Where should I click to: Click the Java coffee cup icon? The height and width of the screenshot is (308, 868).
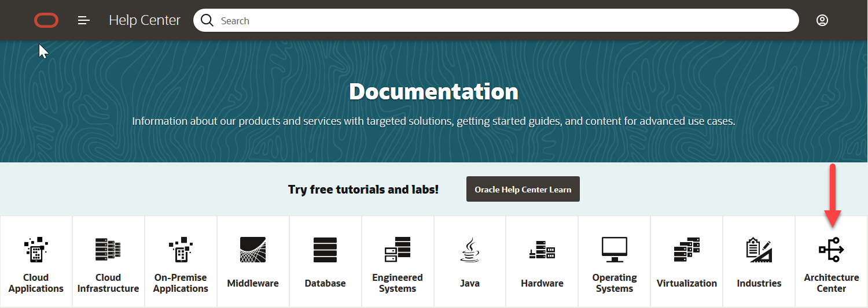[470, 250]
